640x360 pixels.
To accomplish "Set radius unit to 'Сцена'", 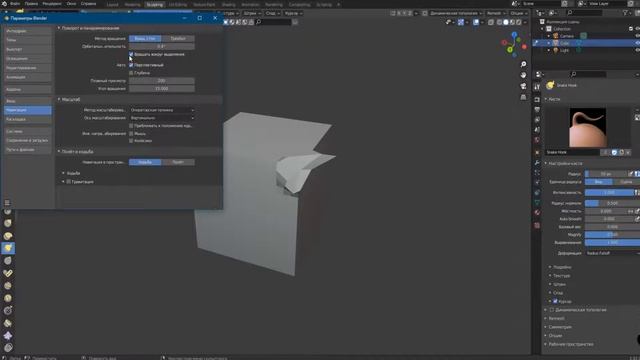I will (626, 182).
